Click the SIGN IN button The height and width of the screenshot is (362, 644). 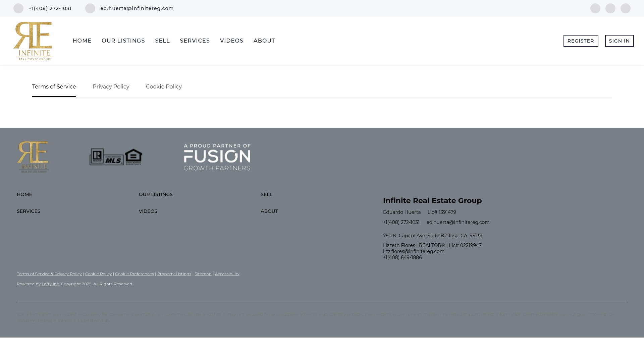[619, 41]
